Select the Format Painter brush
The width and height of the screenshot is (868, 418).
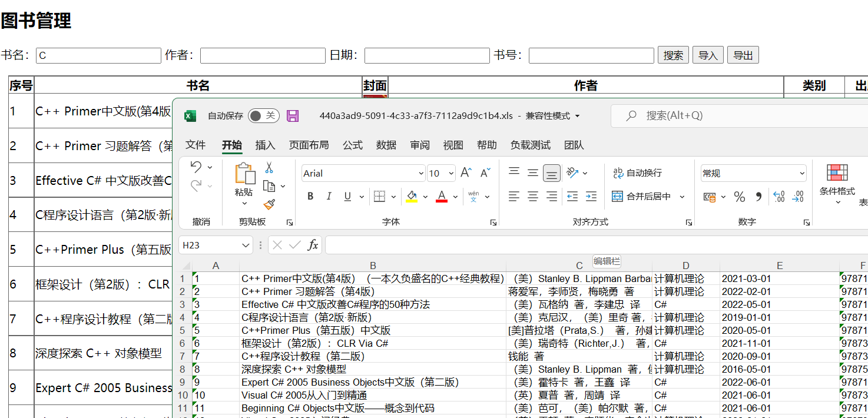(269, 204)
